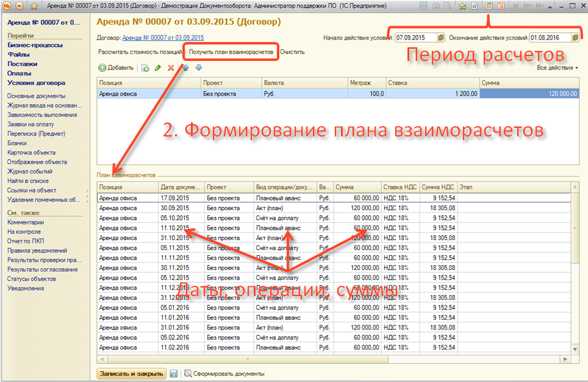Click the horizontal scrollbar of settlement plan table
Image resolution: width=588 pixels, height=382 pixels.
point(334,358)
